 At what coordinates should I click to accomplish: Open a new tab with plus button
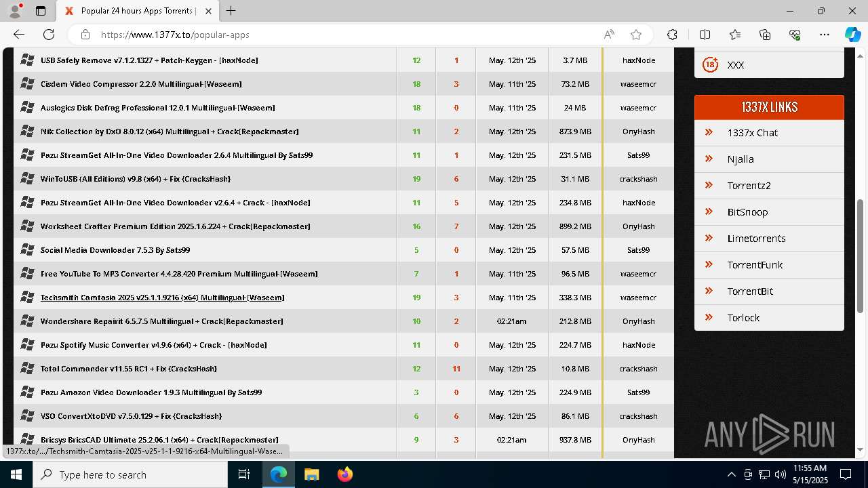pos(231,11)
